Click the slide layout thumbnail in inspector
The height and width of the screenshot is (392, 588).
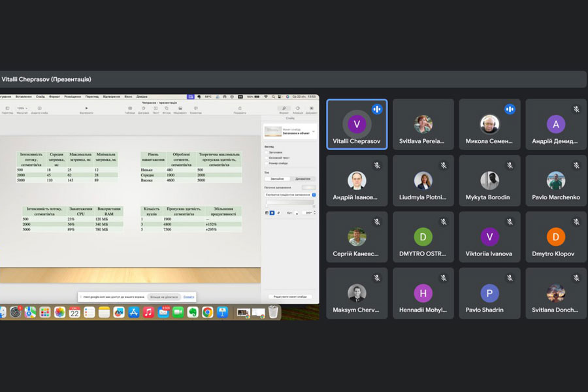[x=273, y=131]
